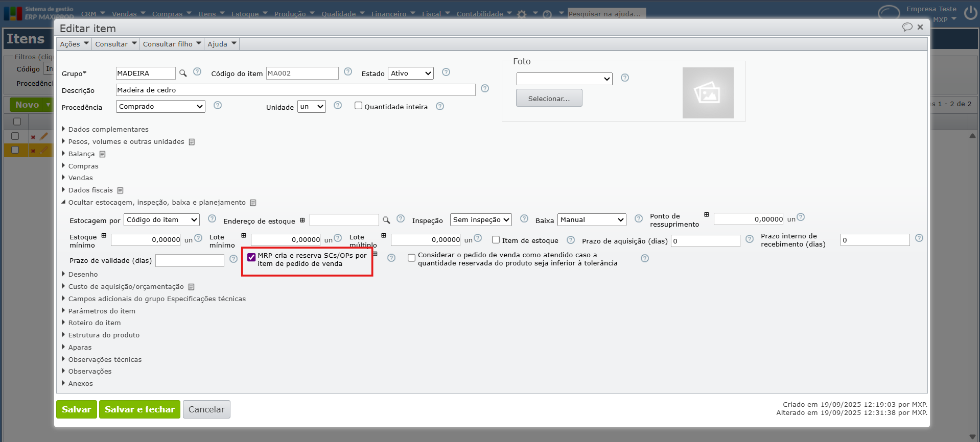The width and height of the screenshot is (980, 442).
Task: Open help icon next to Grupo field
Action: click(x=197, y=72)
